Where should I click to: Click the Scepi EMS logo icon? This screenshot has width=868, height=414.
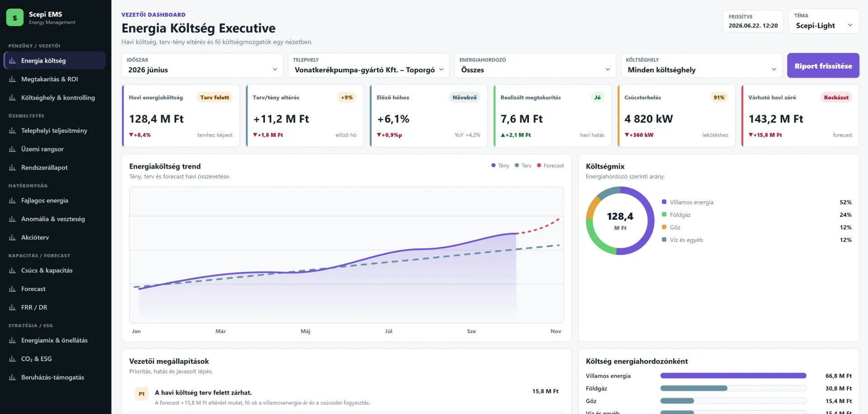point(15,18)
